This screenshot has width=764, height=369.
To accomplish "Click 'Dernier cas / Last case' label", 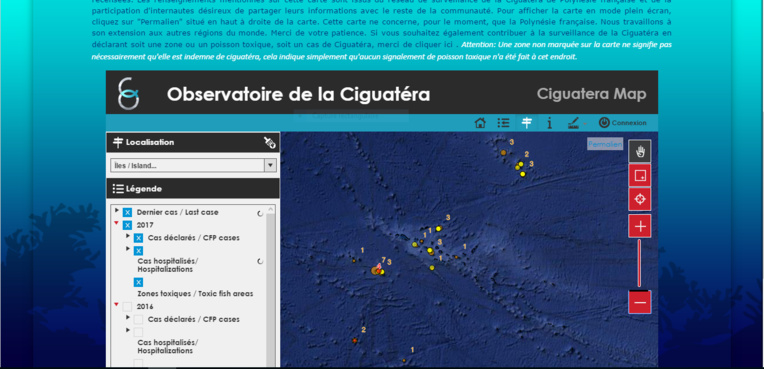I will 177,213.
